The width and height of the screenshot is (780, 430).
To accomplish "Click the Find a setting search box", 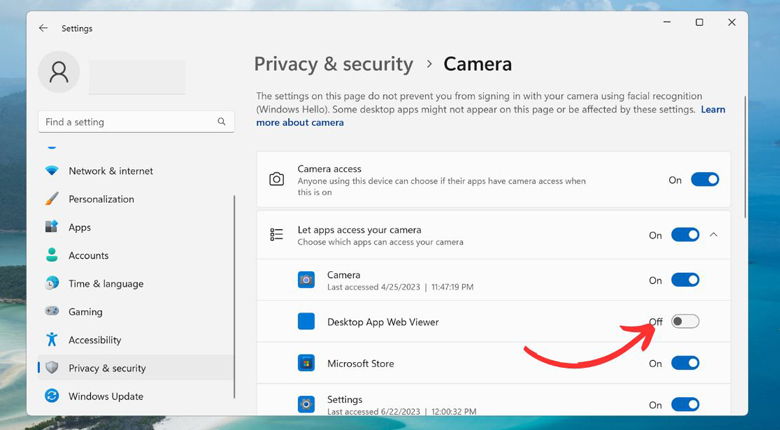I will coord(136,122).
